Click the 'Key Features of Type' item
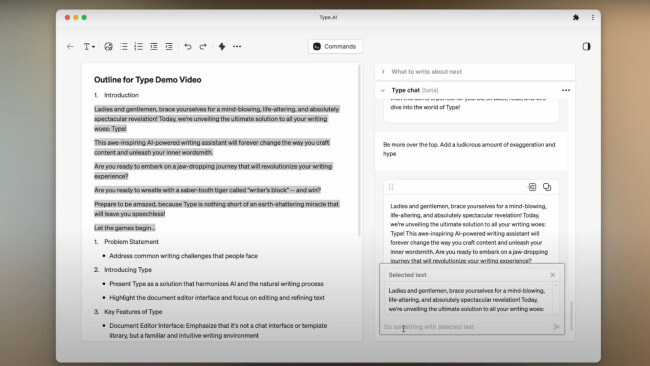 pyautogui.click(x=133, y=312)
